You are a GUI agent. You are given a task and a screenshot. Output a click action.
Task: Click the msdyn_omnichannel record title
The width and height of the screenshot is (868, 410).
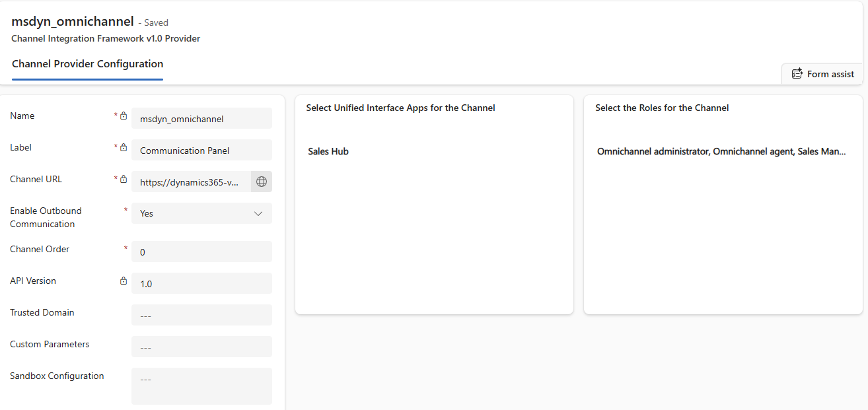pyautogui.click(x=73, y=21)
